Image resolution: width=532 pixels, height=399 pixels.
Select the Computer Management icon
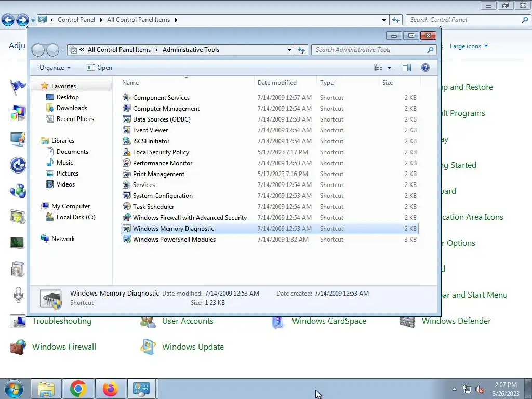click(x=127, y=109)
